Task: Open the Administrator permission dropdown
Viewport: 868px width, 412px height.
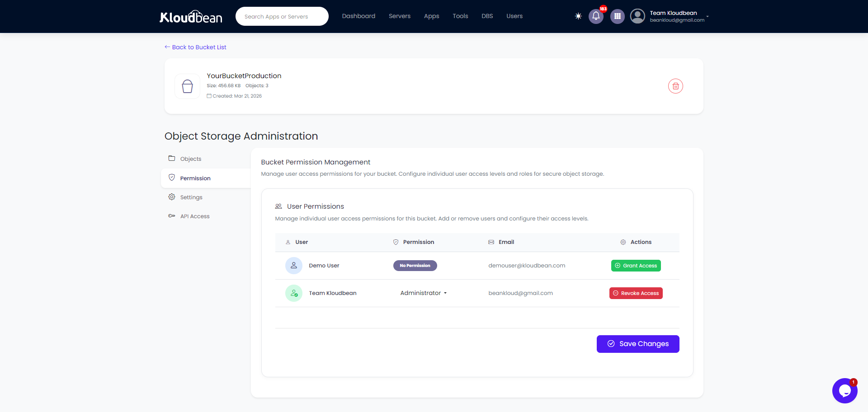Action: (423, 293)
